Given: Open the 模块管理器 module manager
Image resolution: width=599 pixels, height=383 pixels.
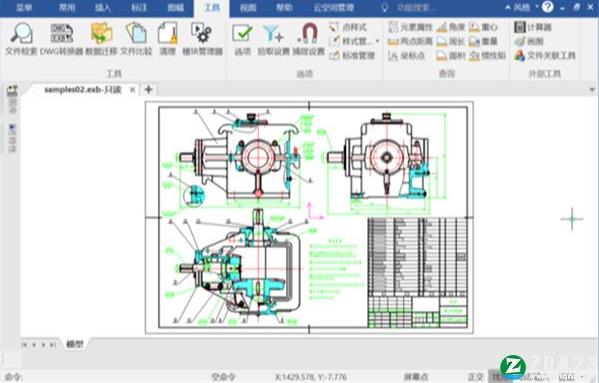Looking at the screenshot, I should click(202, 39).
